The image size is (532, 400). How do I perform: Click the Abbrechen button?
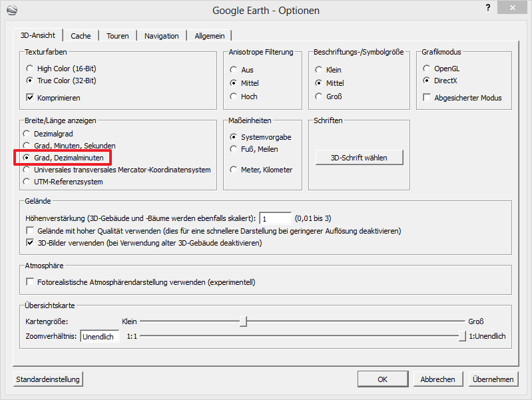coord(438,379)
